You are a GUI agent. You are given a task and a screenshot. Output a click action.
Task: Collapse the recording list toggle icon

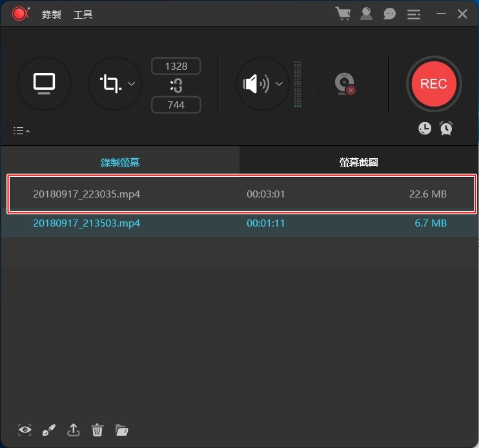coord(21,131)
